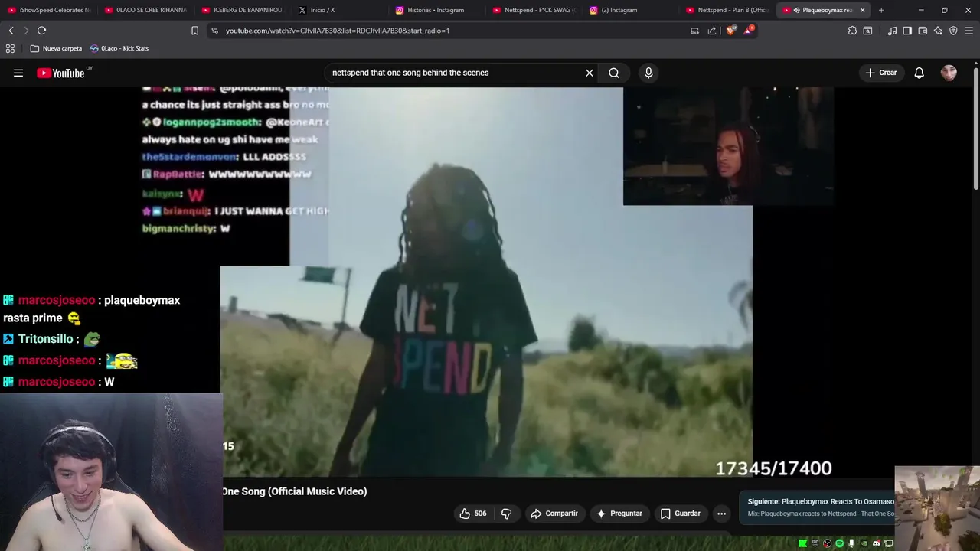
Task: Open the browser main hamburger menu
Action: pyautogui.click(x=969, y=31)
